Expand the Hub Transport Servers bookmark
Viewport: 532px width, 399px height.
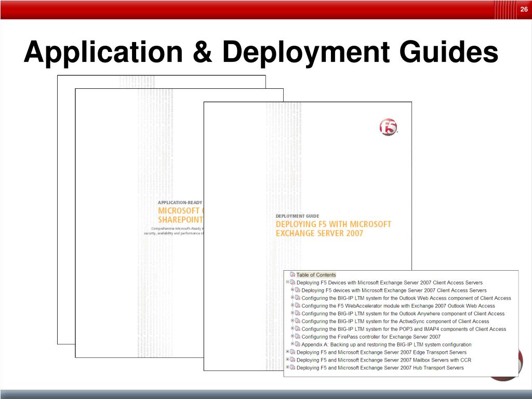point(287,367)
